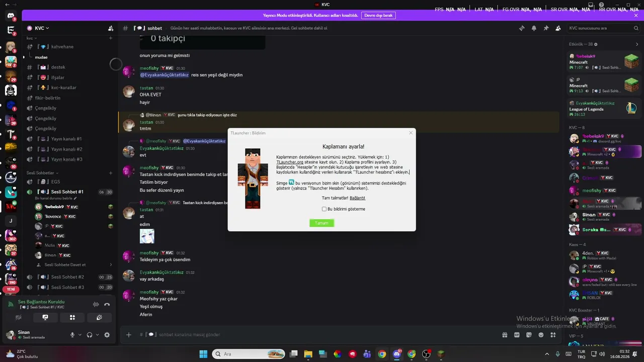Viewport: 644px width, 362px height.
Task: Open the activities launcher button
Action: 72,317
